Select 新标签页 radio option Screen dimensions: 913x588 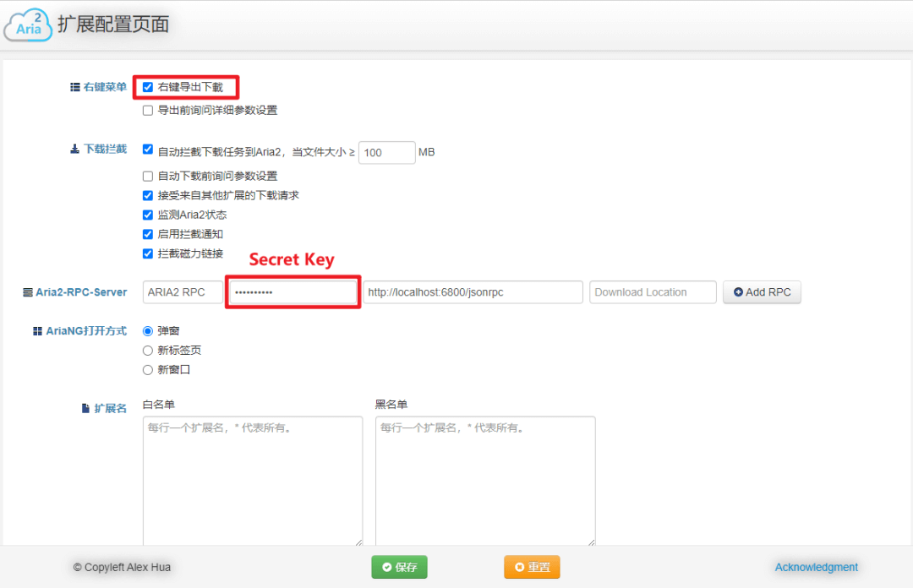point(148,350)
